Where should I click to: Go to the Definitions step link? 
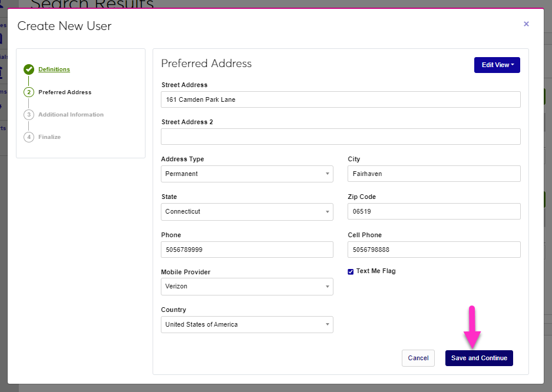[54, 69]
